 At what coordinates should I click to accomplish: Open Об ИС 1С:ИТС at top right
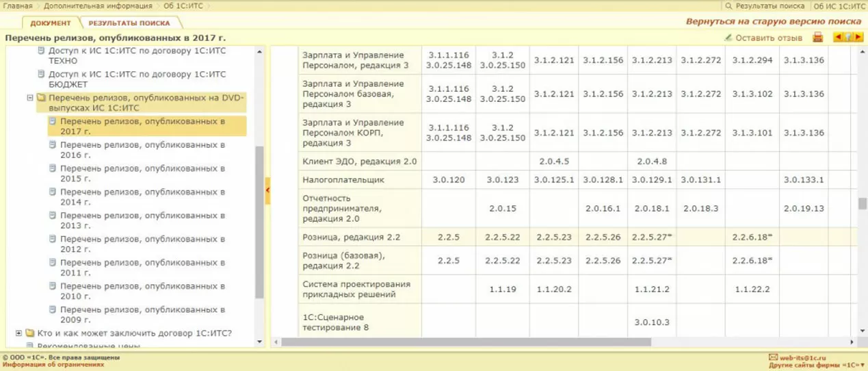[839, 6]
